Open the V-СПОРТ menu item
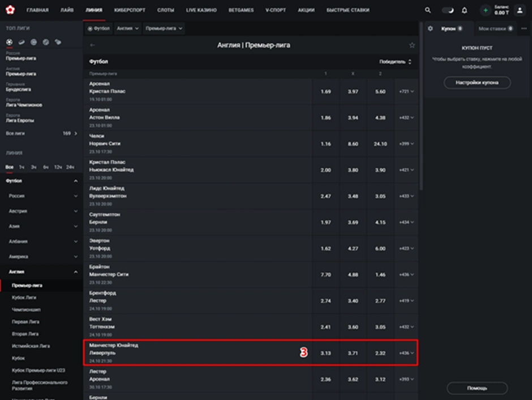 pos(276,10)
